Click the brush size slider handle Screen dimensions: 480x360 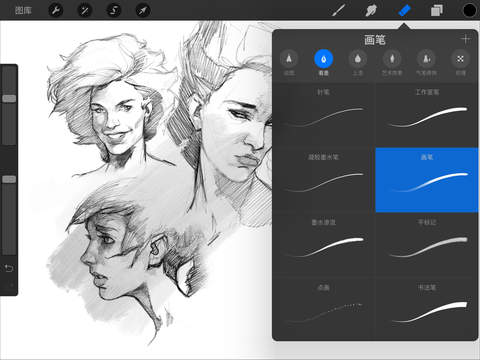click(x=9, y=98)
